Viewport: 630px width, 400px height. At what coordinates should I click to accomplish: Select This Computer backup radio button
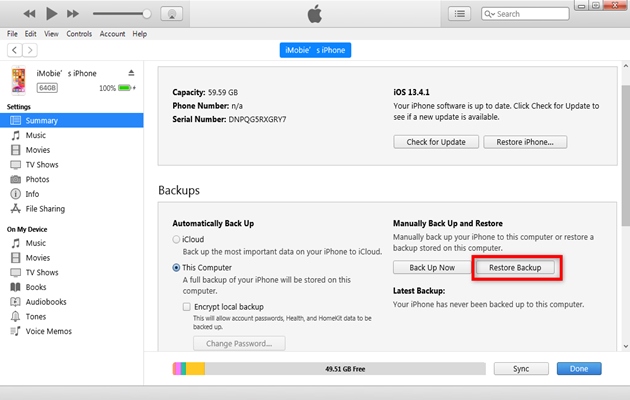pos(176,267)
